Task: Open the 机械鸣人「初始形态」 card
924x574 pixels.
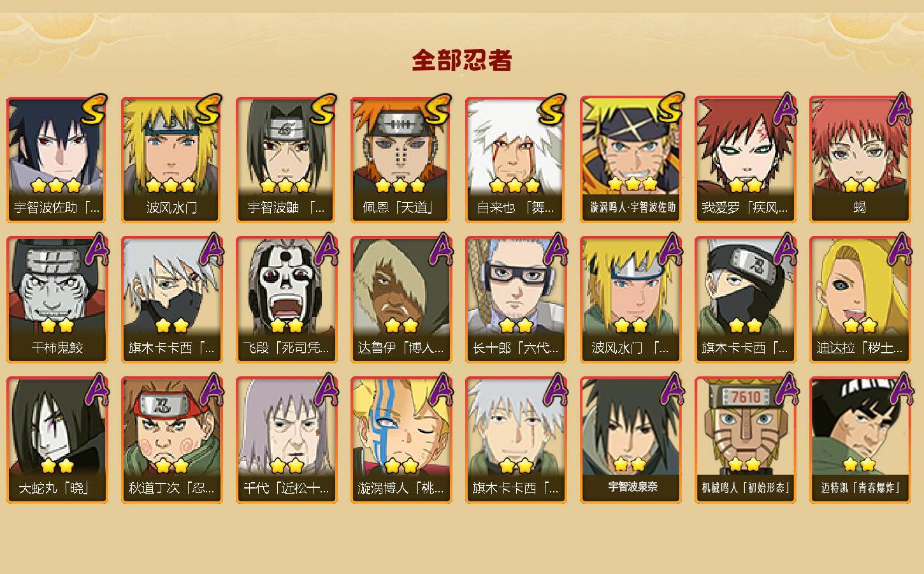Action: pyautogui.click(x=745, y=440)
